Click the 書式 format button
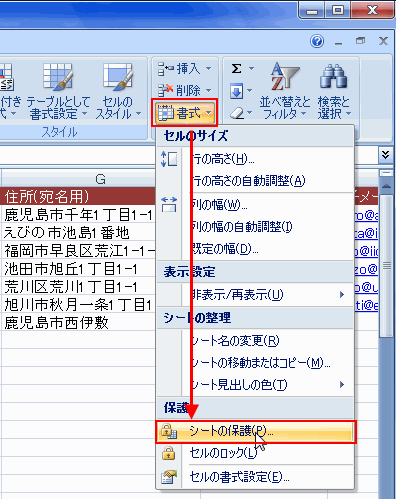The image size is (396, 499). pos(184,113)
